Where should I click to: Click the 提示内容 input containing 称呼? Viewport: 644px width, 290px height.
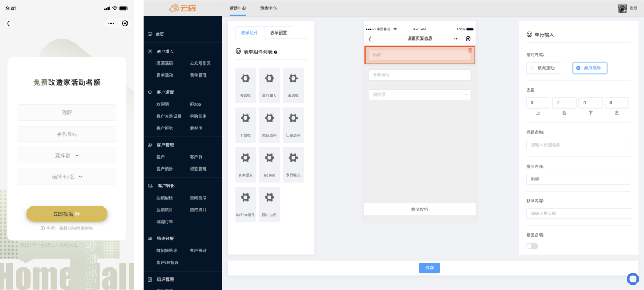tap(578, 179)
